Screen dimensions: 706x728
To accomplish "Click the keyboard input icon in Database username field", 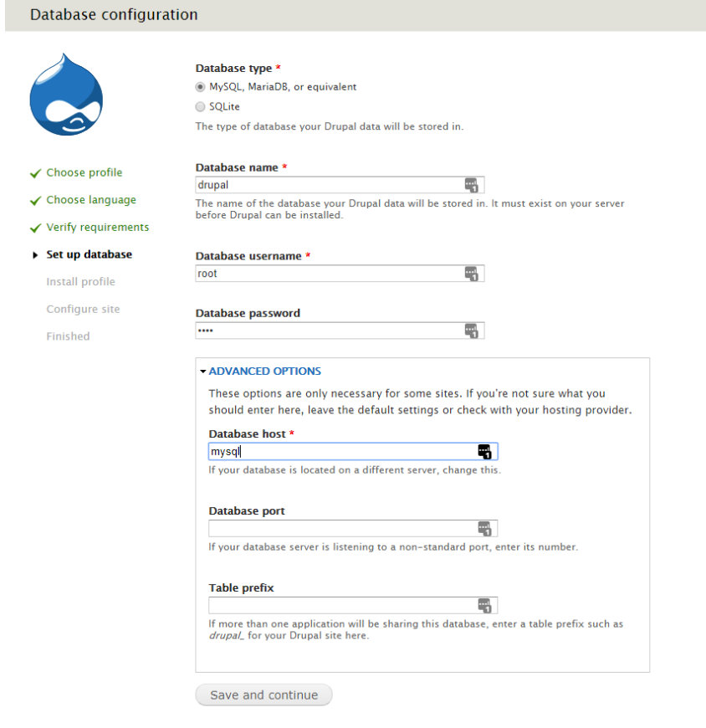I will click(473, 273).
